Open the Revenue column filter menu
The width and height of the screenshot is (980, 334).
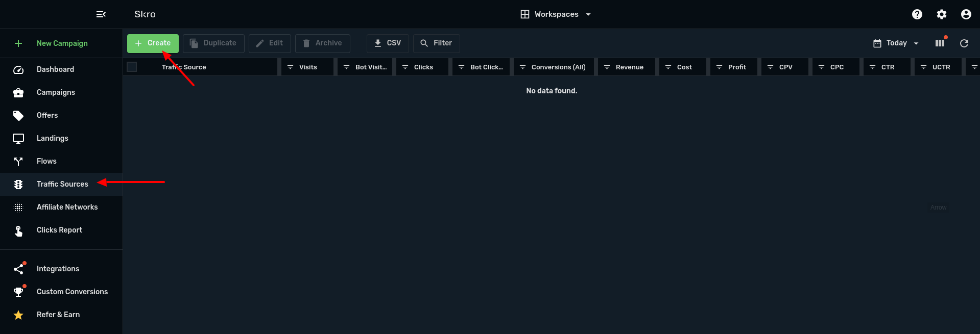tap(607, 67)
